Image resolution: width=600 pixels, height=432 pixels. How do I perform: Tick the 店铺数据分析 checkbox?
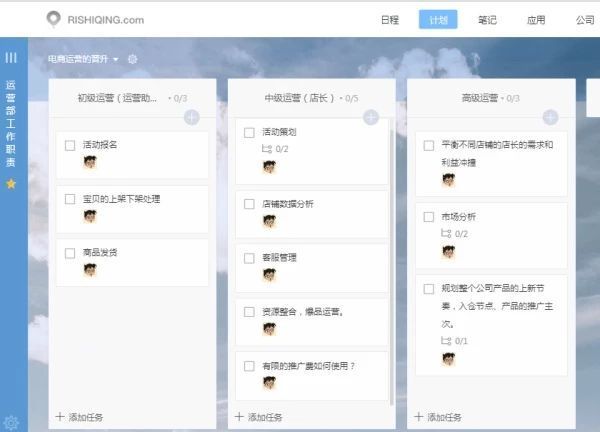click(x=249, y=204)
